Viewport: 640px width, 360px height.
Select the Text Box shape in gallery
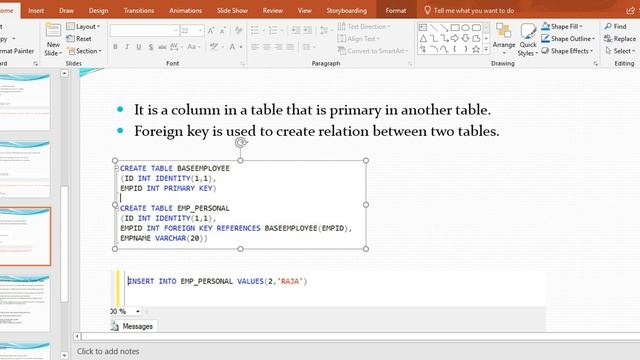point(423,28)
